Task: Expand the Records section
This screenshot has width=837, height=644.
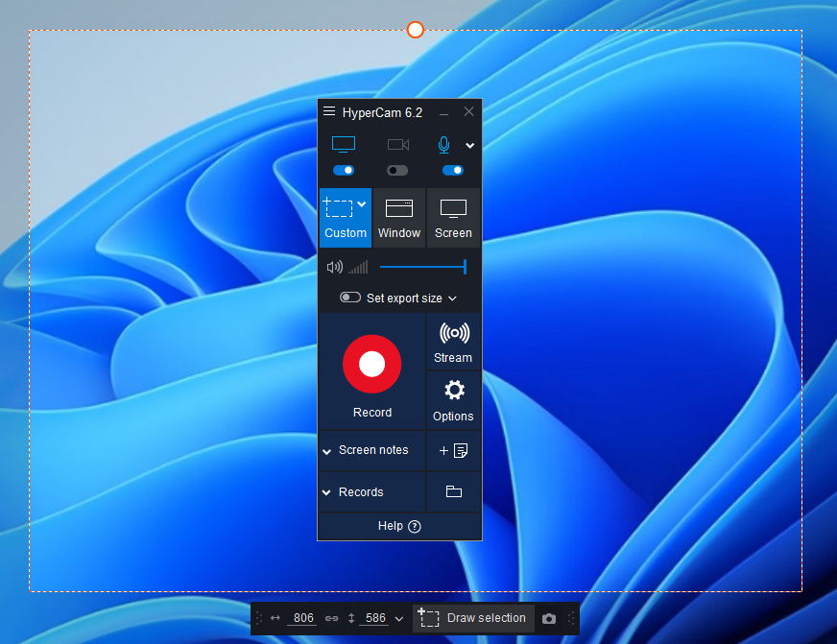Action: (x=326, y=492)
